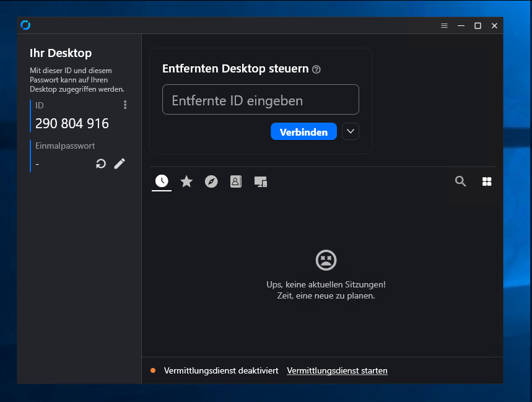Viewport: 532px width, 402px height.
Task: Click the ID number 290 804 916
Action: 72,123
